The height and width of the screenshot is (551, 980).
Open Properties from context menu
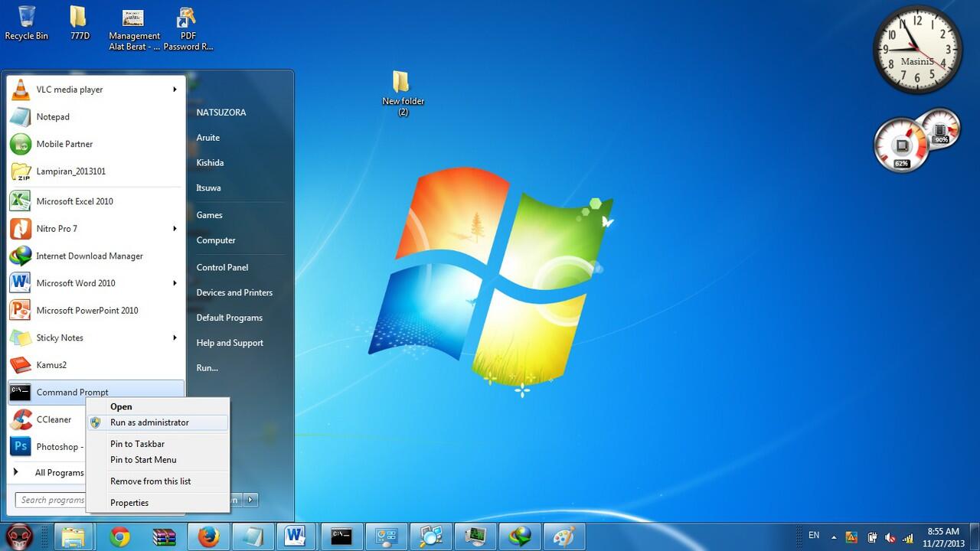coord(158,503)
